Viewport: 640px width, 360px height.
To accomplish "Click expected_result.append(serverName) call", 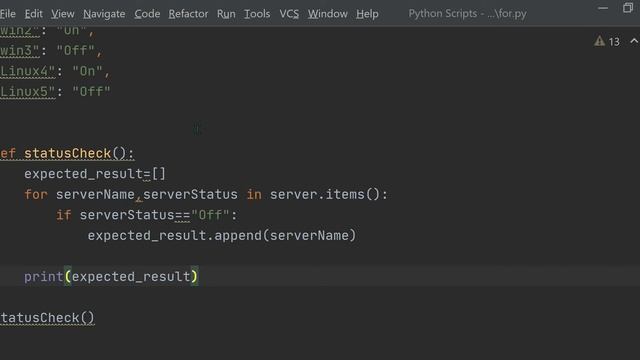I will pos(222,236).
